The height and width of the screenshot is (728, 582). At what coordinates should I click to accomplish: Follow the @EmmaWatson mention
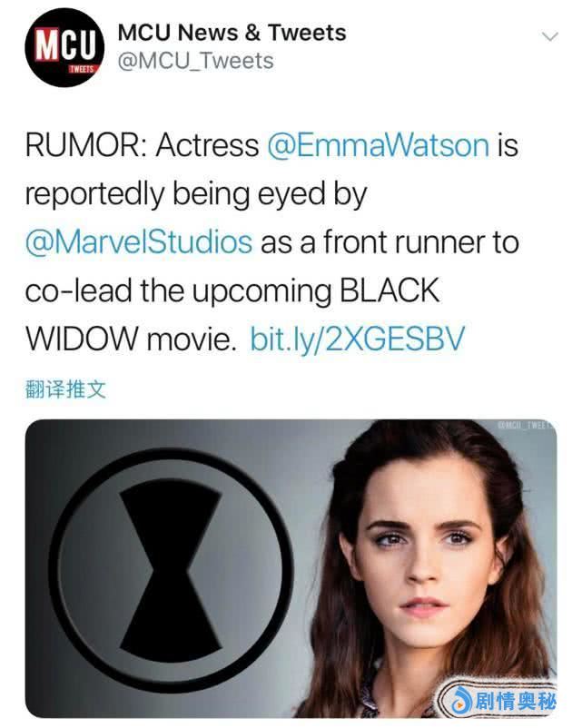point(378,145)
